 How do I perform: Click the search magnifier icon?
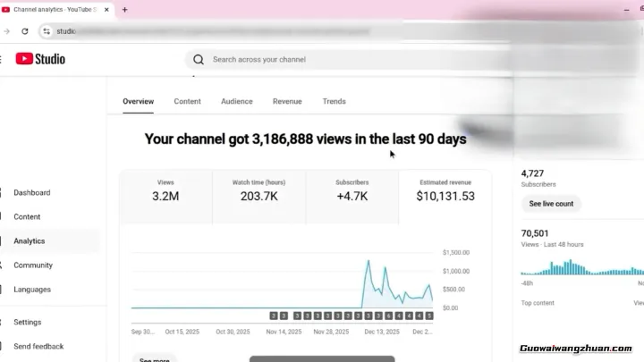(x=199, y=60)
